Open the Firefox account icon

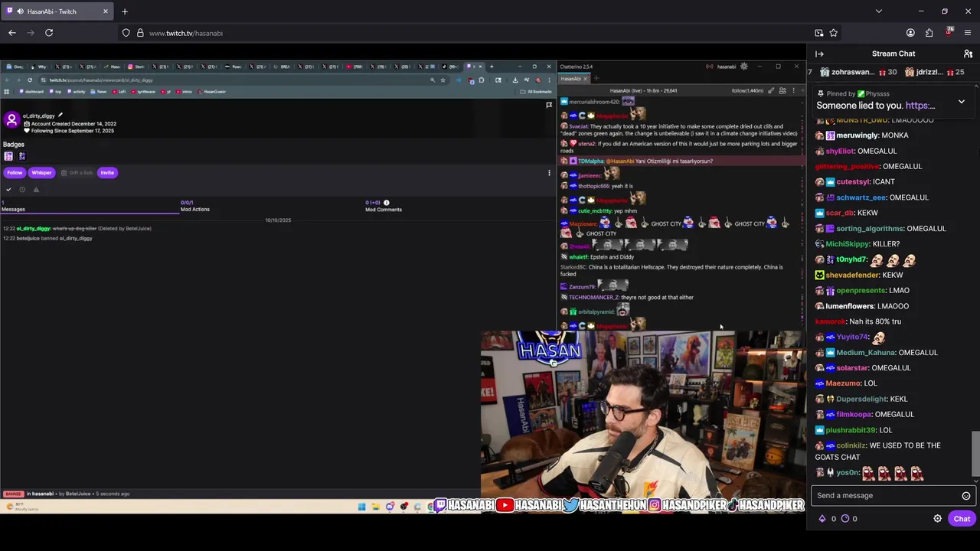click(910, 33)
